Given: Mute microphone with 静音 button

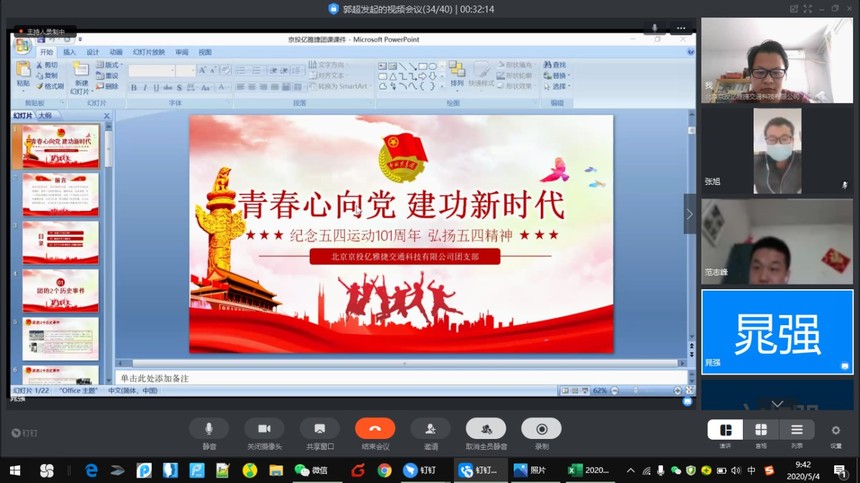Looking at the screenshot, I should point(209,429).
